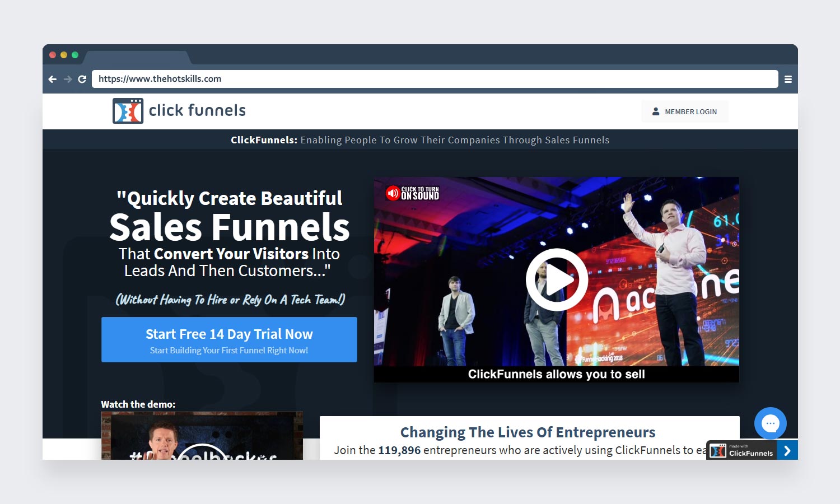Open the Watch the demo video thumbnail
The height and width of the screenshot is (504, 840).
pos(202,436)
